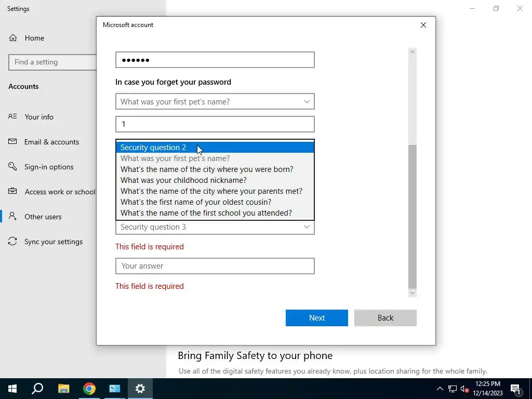This screenshot has height=399, width=532.
Task: Click the Your info person icon
Action: [x=12, y=116]
